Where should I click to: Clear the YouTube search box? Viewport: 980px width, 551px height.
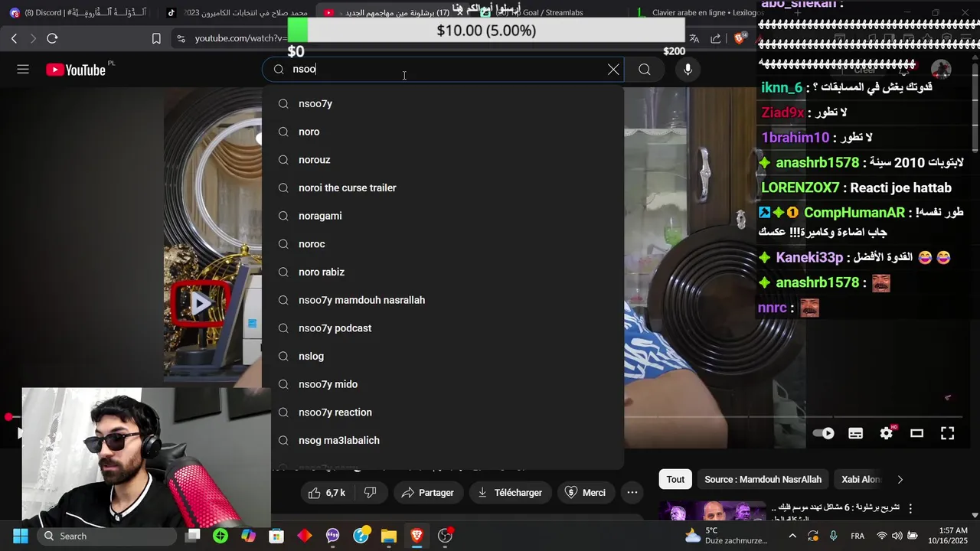point(613,70)
